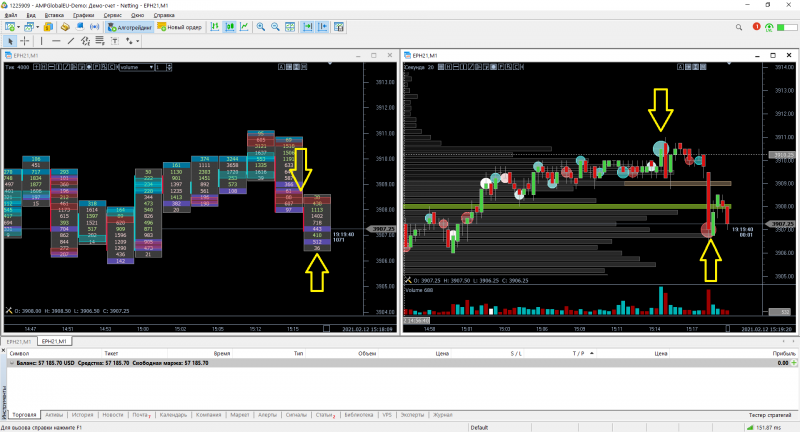Open the trade calendar icon in toolbar

(x=339, y=27)
